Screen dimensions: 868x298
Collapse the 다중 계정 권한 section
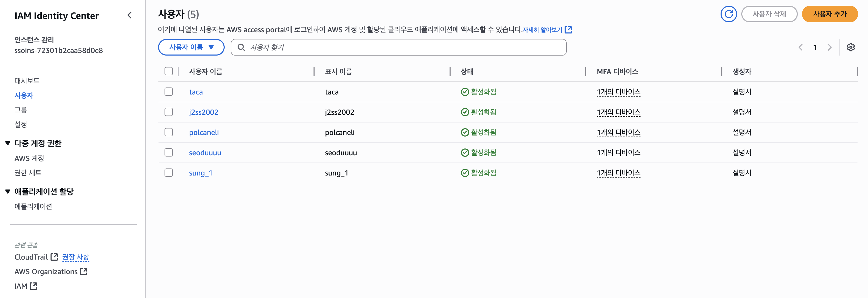[x=8, y=143]
